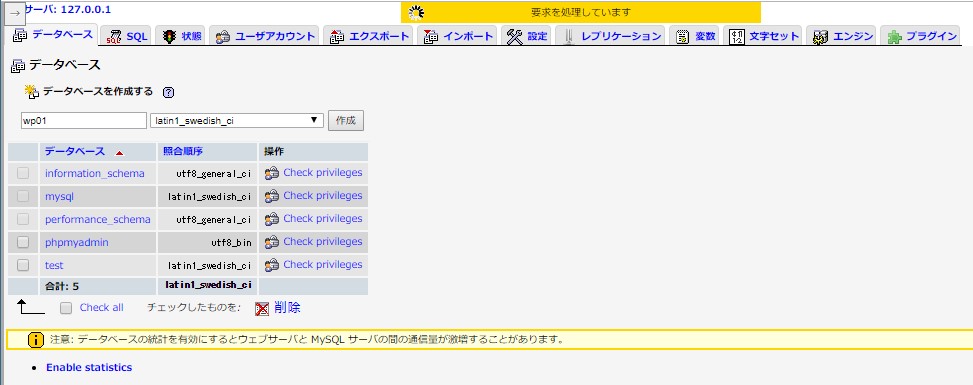Sort by the データベース column header
Image resolution: width=973 pixels, height=385 pixels.
coord(75,152)
